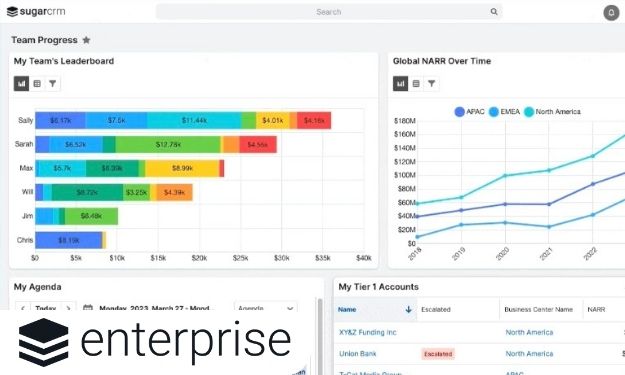This screenshot has width=625, height=375.
Task: Select Sarah's $6.52k bar segment
Action: click(76, 144)
